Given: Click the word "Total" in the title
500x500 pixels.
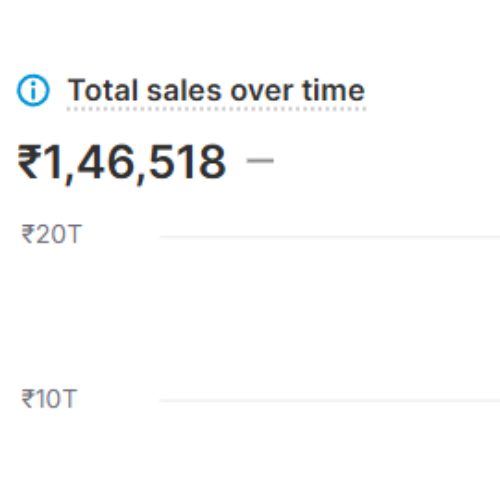Looking at the screenshot, I should 103,90.
